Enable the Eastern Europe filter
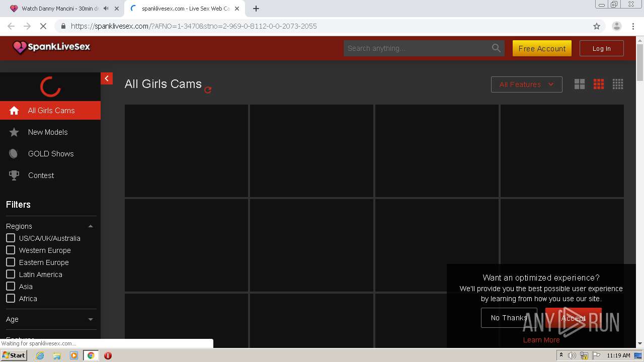 click(x=11, y=262)
